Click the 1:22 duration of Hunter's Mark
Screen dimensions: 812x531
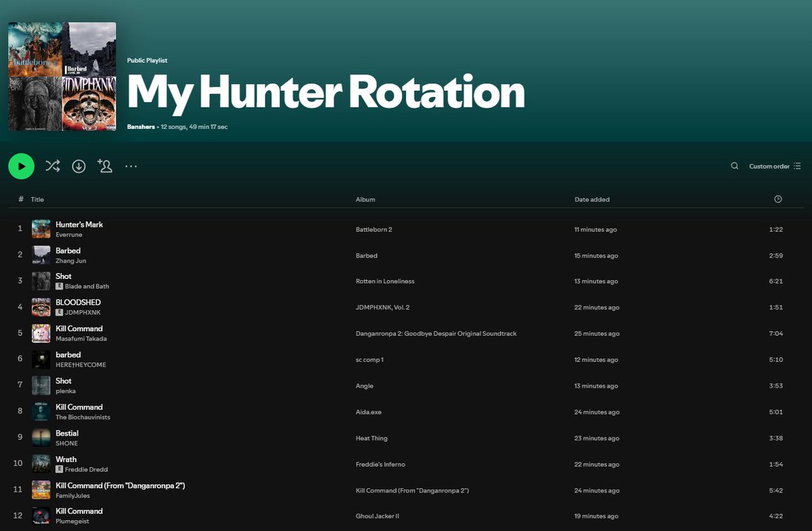(776, 230)
